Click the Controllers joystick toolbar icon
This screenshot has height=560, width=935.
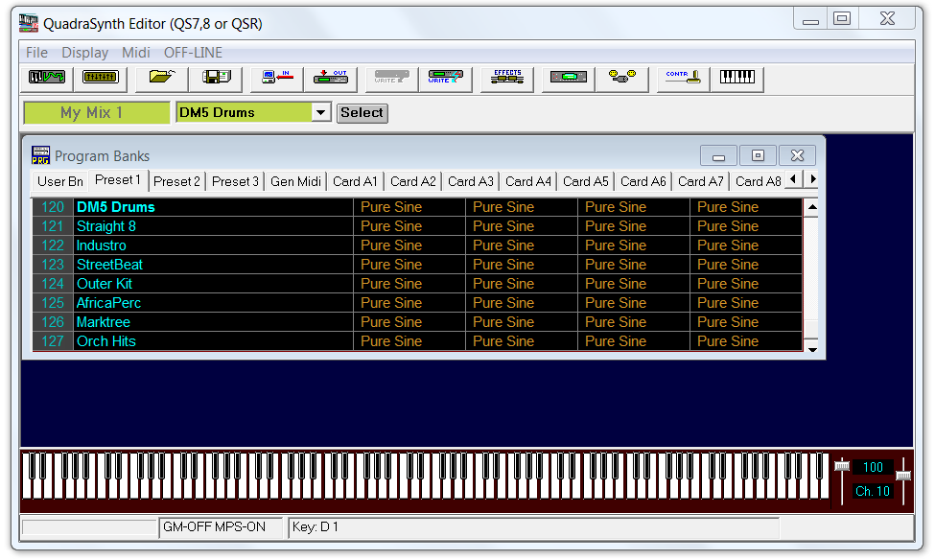coord(682,78)
